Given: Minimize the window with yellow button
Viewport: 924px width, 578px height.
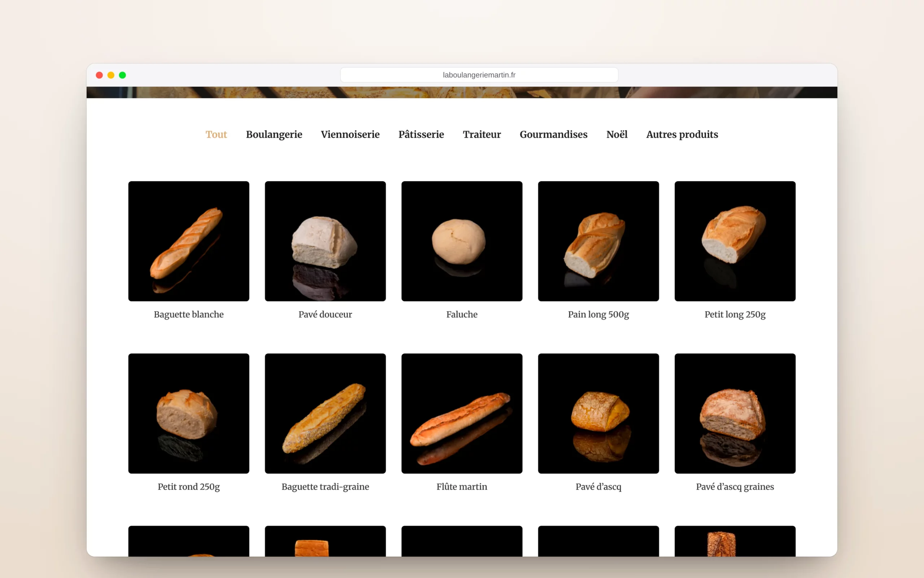Looking at the screenshot, I should click(111, 75).
